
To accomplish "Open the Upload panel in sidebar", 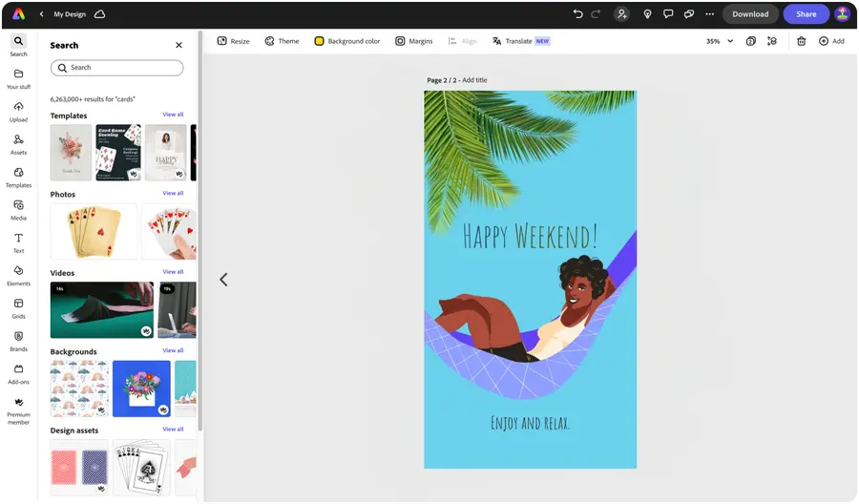I will click(18, 111).
